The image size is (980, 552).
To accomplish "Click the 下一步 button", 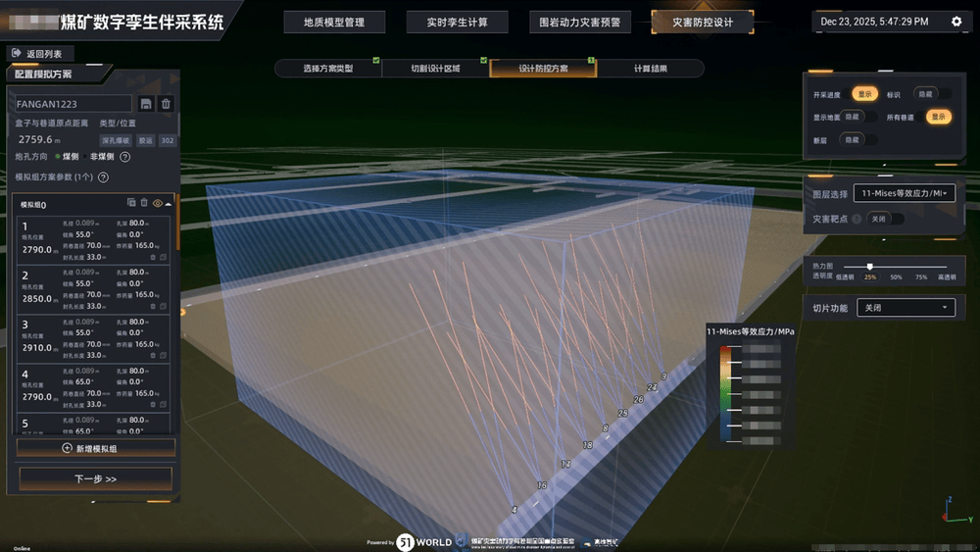I will (95, 478).
